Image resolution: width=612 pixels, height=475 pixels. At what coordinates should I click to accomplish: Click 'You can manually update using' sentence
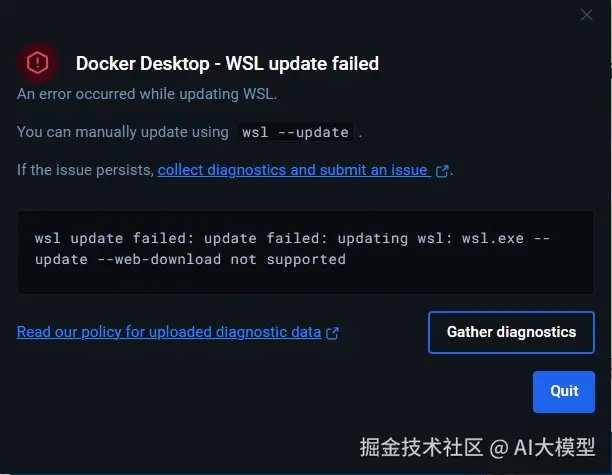(x=123, y=132)
